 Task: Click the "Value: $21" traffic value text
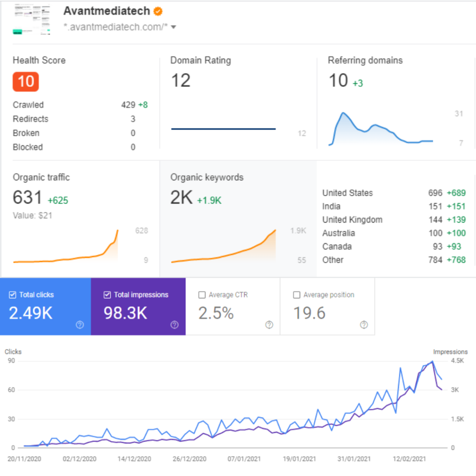(33, 216)
